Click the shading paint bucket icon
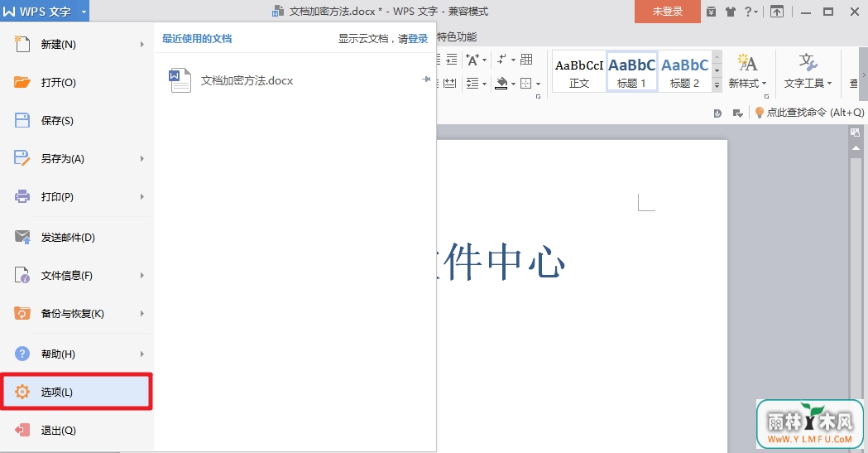This screenshot has width=868, height=453. [501, 84]
